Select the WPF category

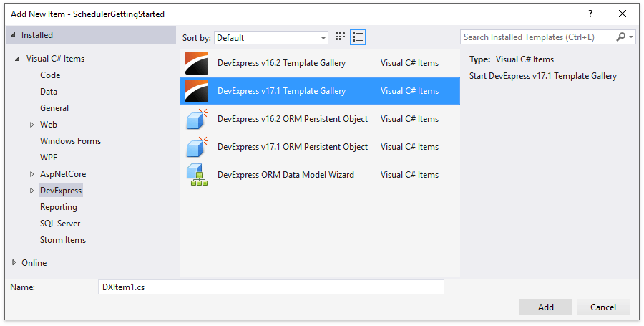tap(49, 158)
